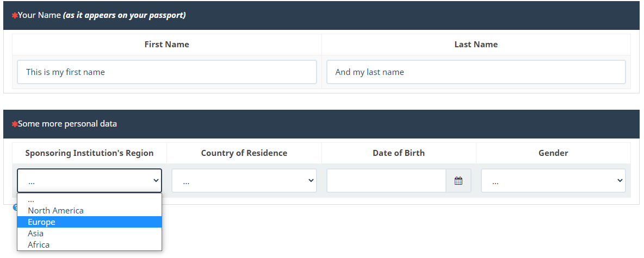Choose the blank "..." region option
Viewport: 644px width, 258px height.
tap(32, 199)
